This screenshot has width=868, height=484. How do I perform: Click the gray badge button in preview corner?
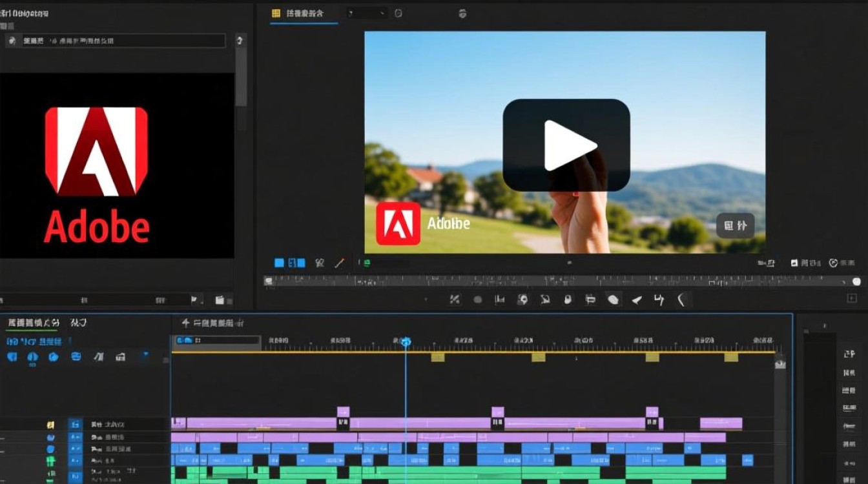pos(736,226)
